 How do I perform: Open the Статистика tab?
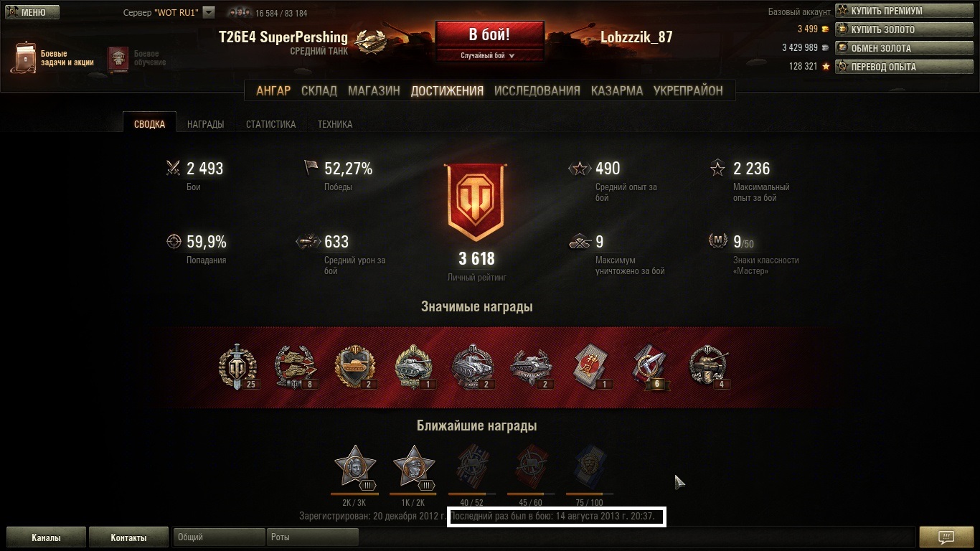(270, 124)
